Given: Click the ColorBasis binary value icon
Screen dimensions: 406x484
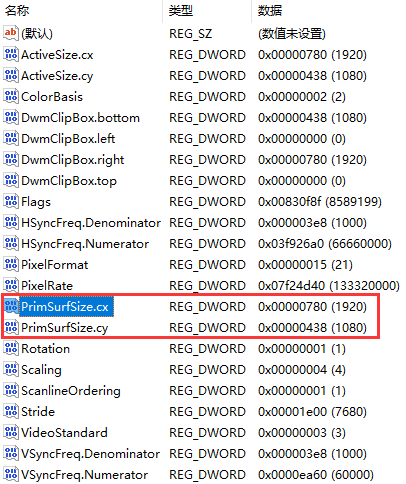Looking at the screenshot, I should [11, 96].
